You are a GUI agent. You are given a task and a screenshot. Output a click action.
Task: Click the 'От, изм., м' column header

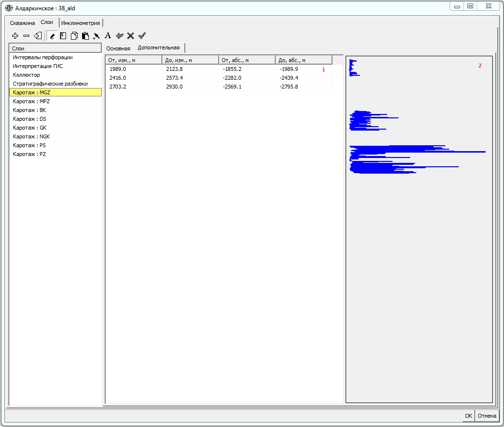[x=134, y=60]
